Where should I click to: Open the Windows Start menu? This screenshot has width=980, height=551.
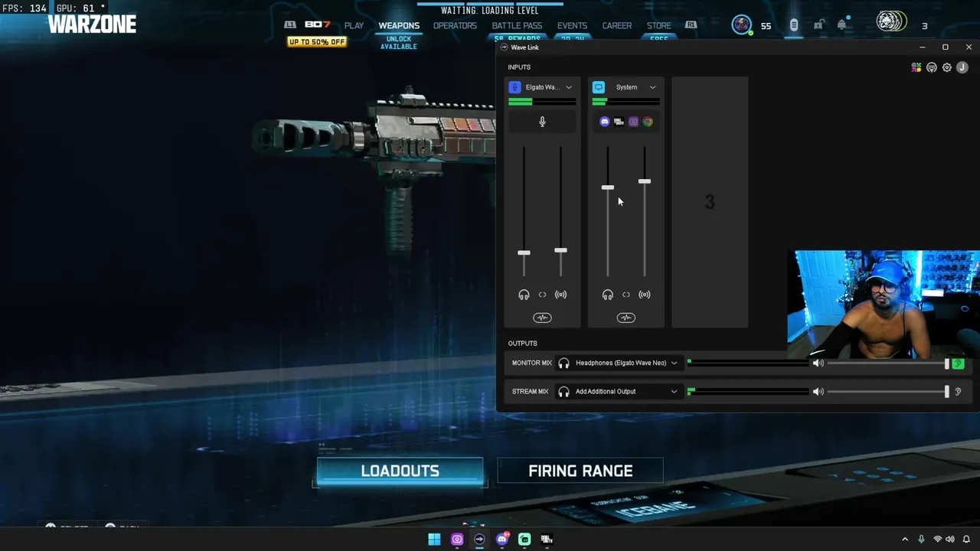[x=434, y=539]
